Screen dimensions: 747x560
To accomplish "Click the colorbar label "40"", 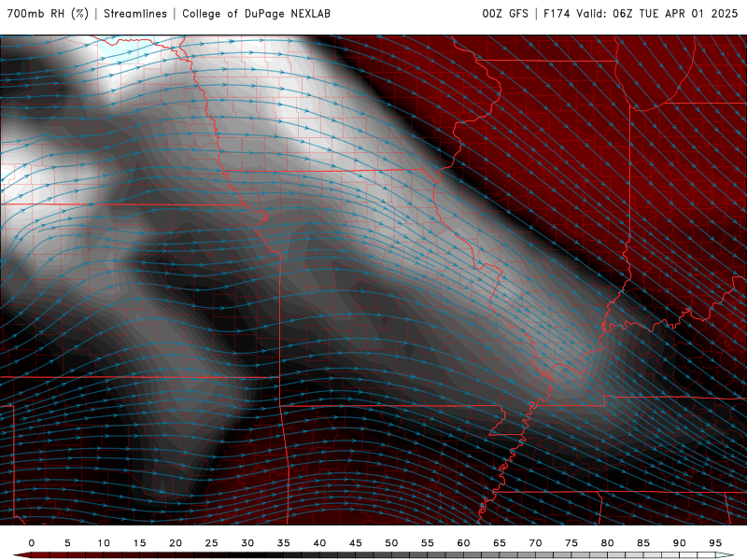I will [x=319, y=543].
